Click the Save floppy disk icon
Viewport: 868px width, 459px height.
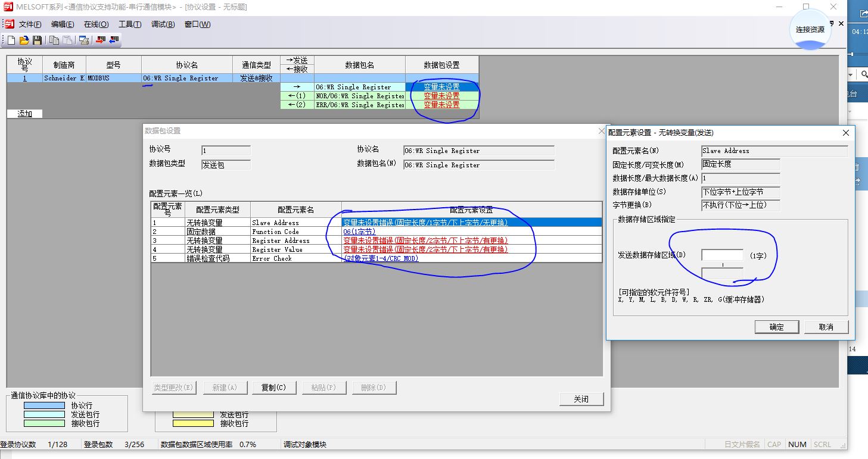point(37,40)
